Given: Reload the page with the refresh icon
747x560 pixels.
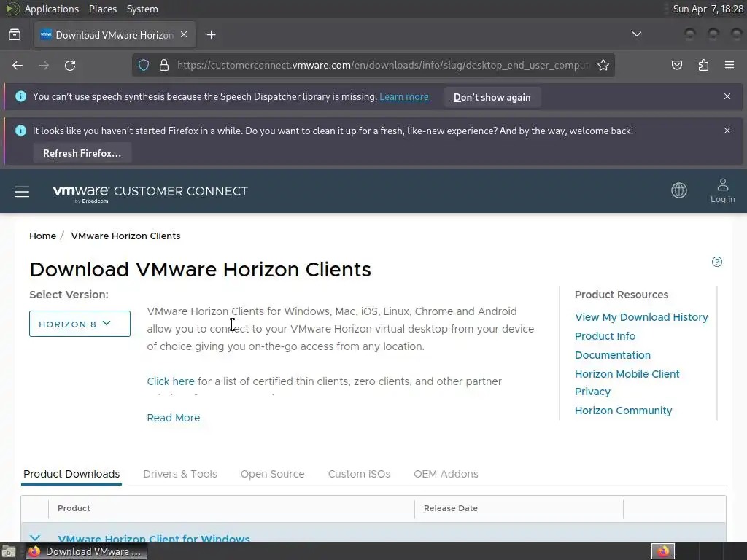Looking at the screenshot, I should 70,65.
